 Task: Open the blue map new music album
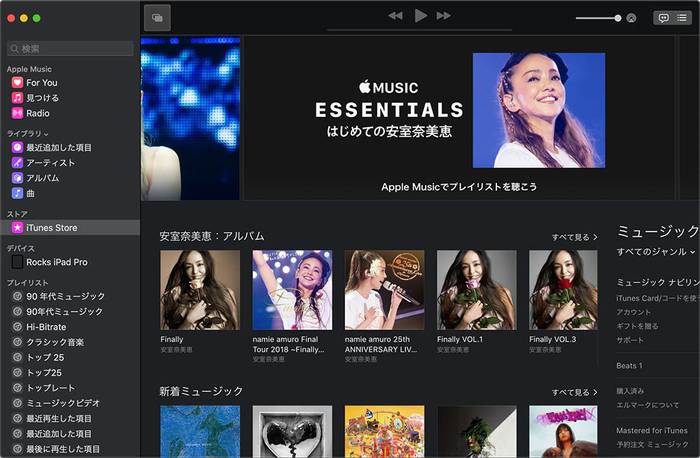click(200, 431)
